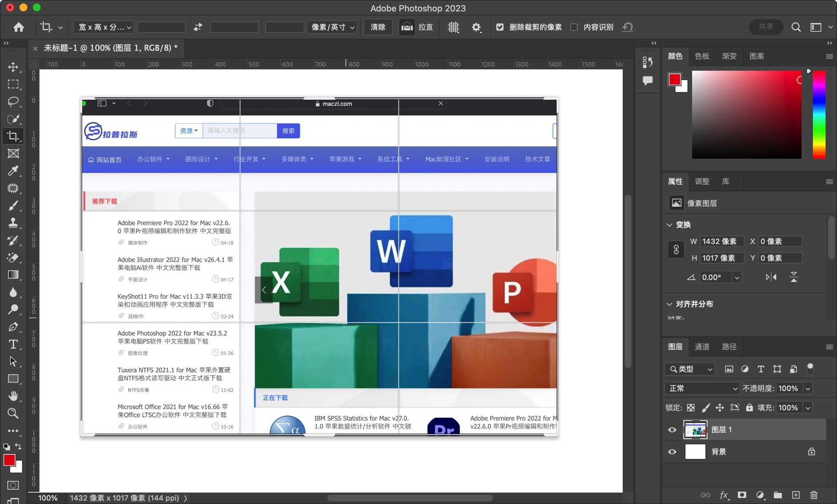This screenshot has width=837, height=504.
Task: Click the 清除 clear button
Action: tap(378, 27)
